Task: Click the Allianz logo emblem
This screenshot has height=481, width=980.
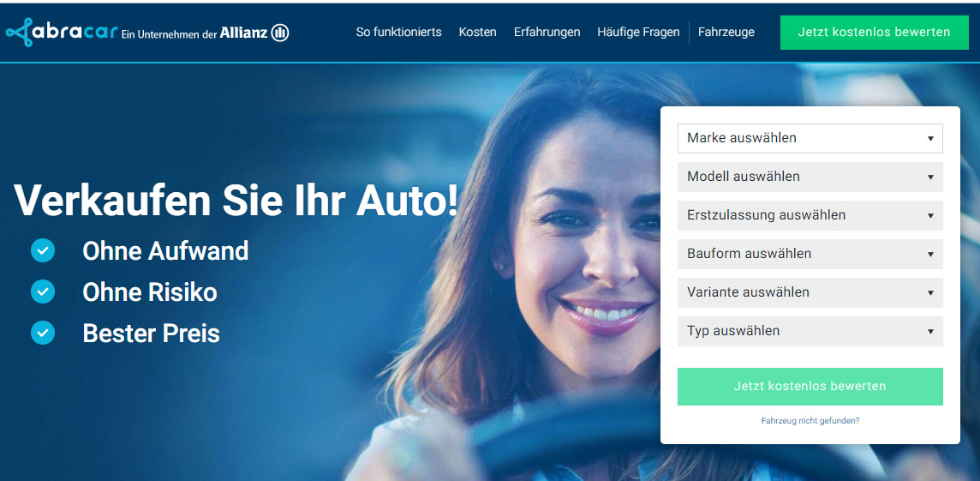Action: pos(280,33)
